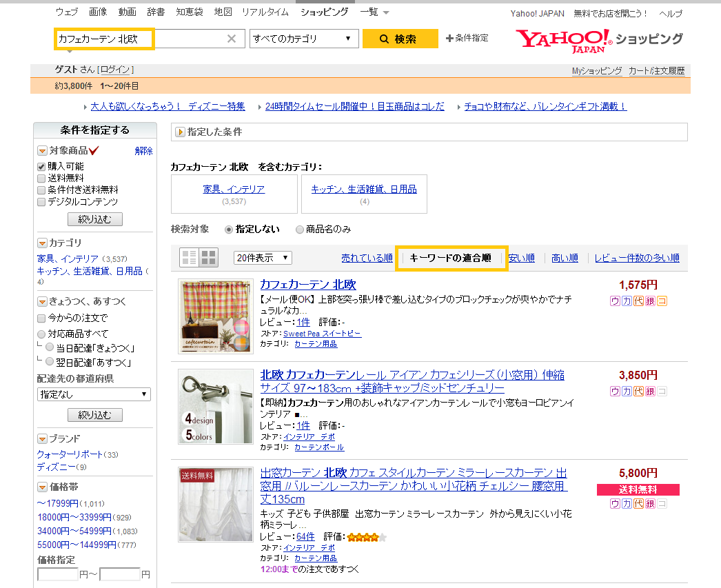Clear the search box with the X icon
This screenshot has height=588, width=721.
pos(232,39)
